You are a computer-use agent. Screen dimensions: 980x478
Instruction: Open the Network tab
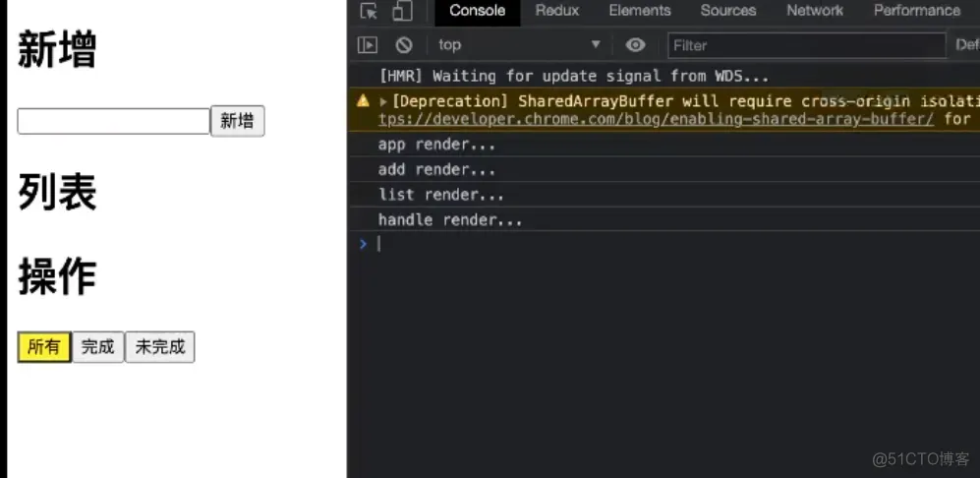click(x=815, y=11)
